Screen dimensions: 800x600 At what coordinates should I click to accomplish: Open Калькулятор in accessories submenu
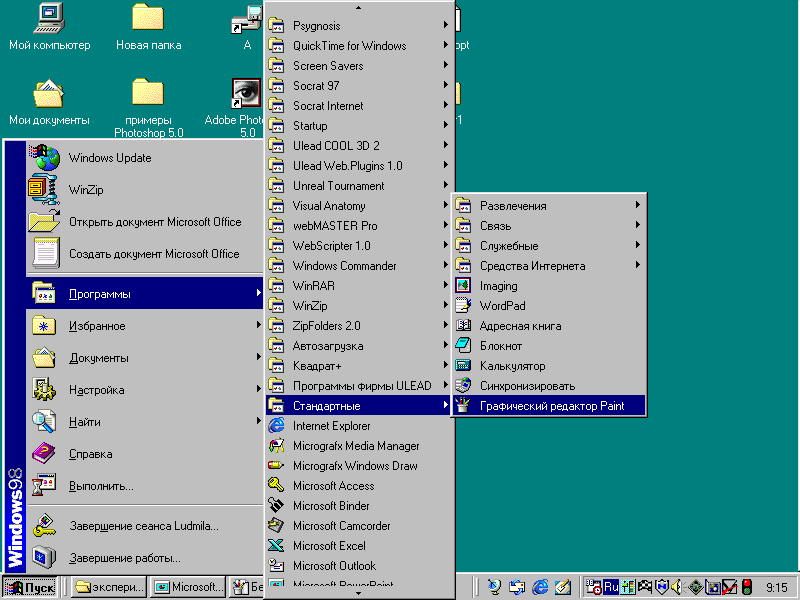pyautogui.click(x=549, y=366)
